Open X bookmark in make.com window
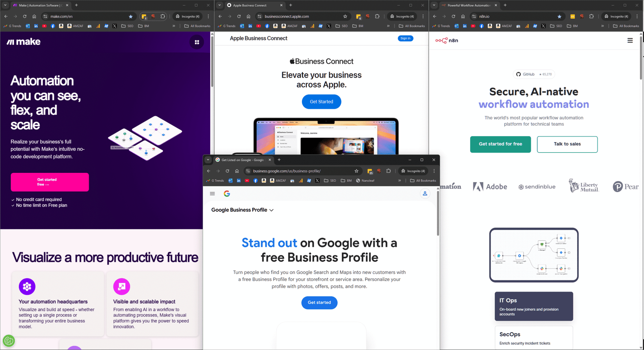Screen dimensions: 644x350 115,26
